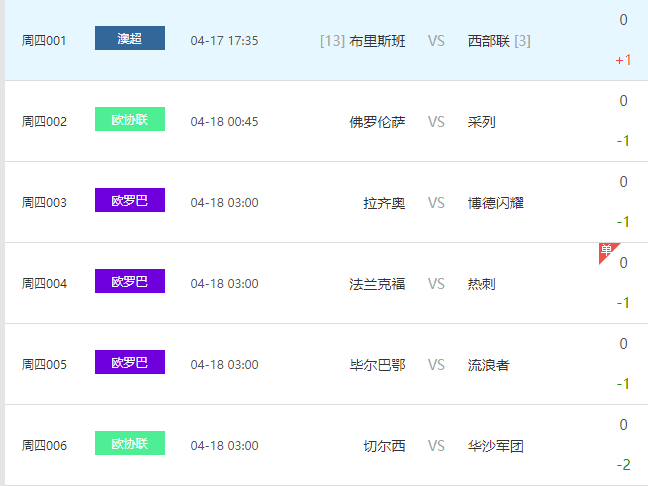
Task: Select the 欧罗巴 league tag on 周四005
Action: tap(130, 362)
